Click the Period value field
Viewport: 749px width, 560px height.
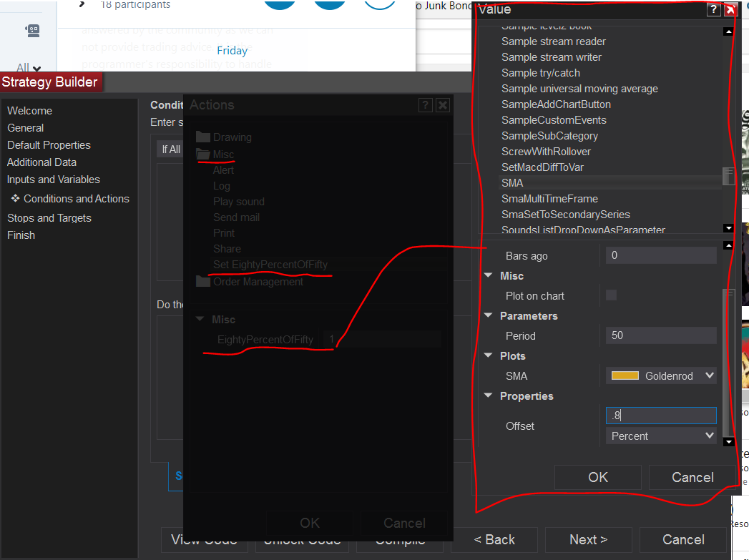661,335
